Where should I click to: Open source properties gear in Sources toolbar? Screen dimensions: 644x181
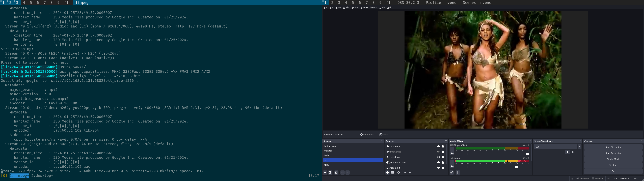(x=398, y=172)
